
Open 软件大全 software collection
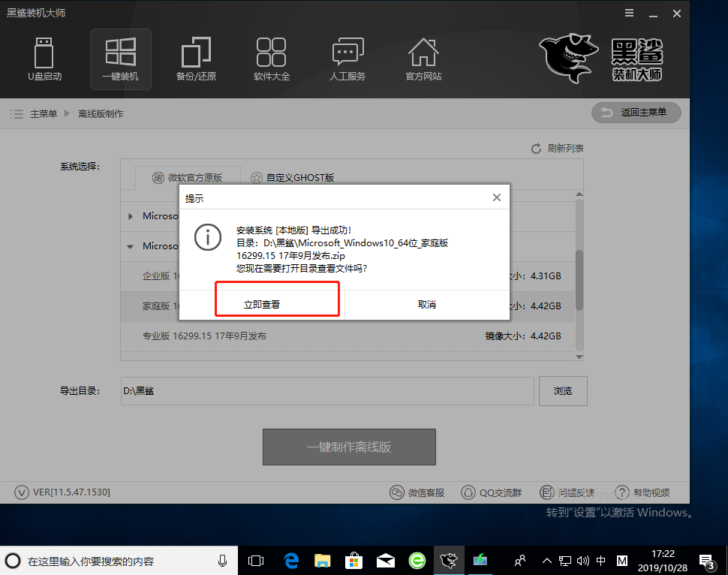272,59
